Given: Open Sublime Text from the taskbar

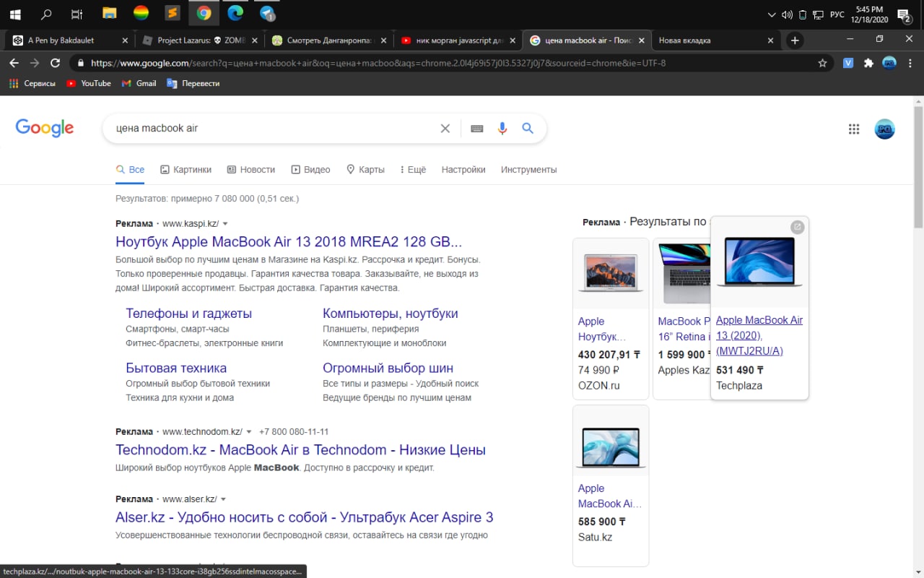Looking at the screenshot, I should (x=172, y=13).
